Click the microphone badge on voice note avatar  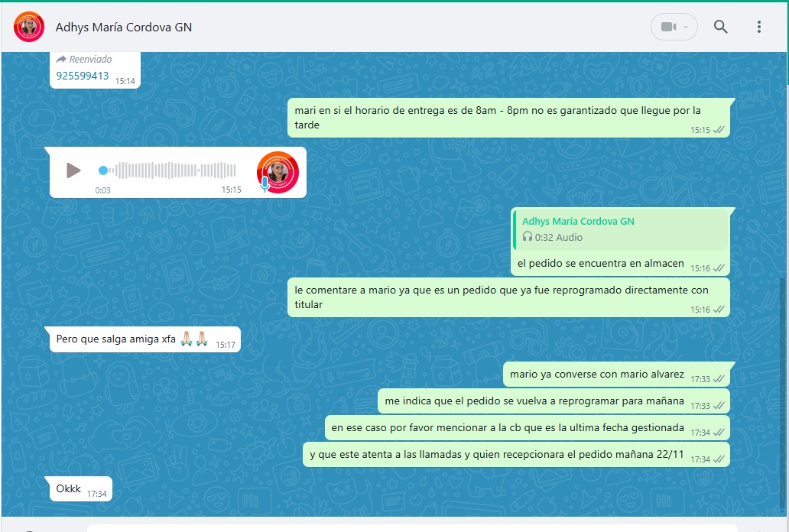pyautogui.click(x=265, y=183)
